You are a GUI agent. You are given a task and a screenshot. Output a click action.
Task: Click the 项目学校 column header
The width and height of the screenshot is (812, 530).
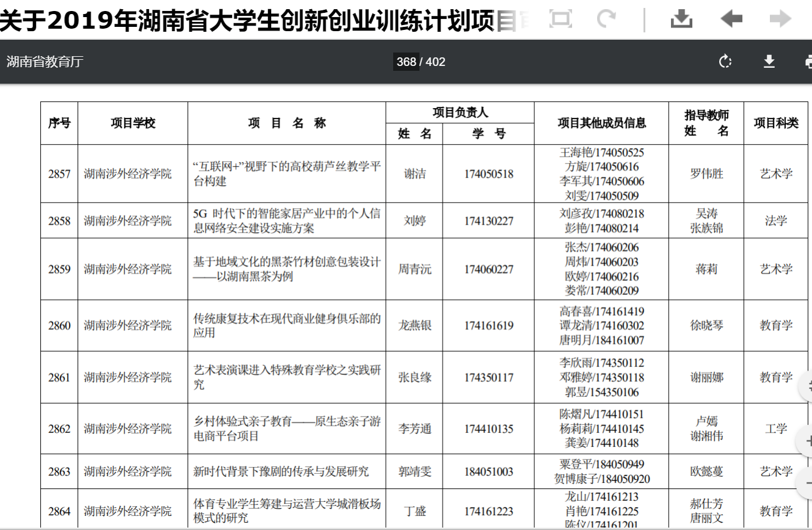[133, 123]
